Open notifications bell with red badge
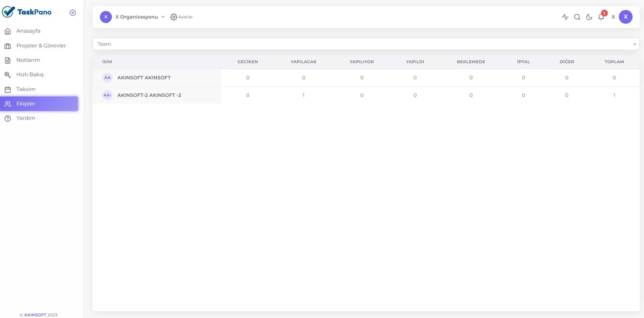This screenshot has width=644, height=318. point(601,17)
